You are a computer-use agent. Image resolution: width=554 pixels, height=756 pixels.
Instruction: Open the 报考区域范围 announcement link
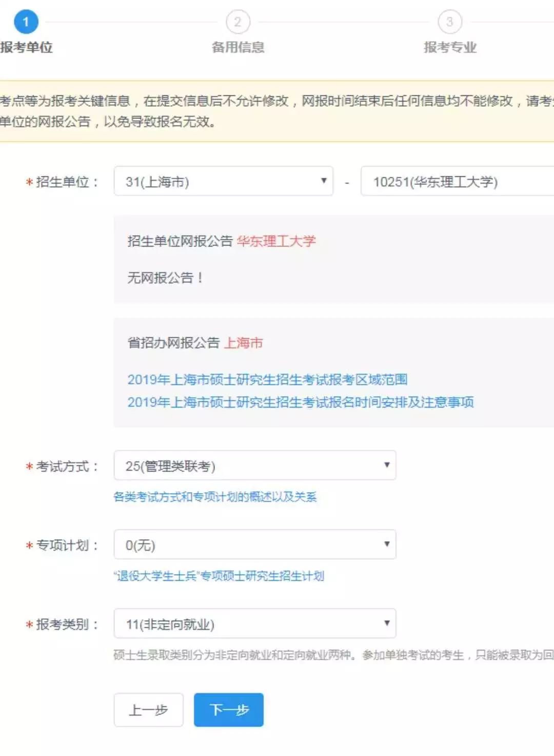tap(267, 380)
